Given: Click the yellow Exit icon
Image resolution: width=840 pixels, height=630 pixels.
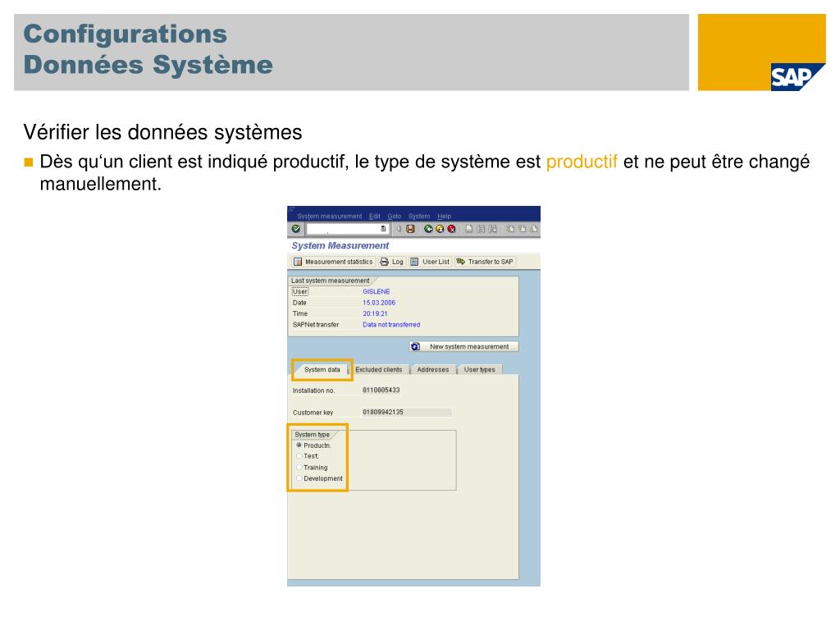Looking at the screenshot, I should [x=440, y=229].
